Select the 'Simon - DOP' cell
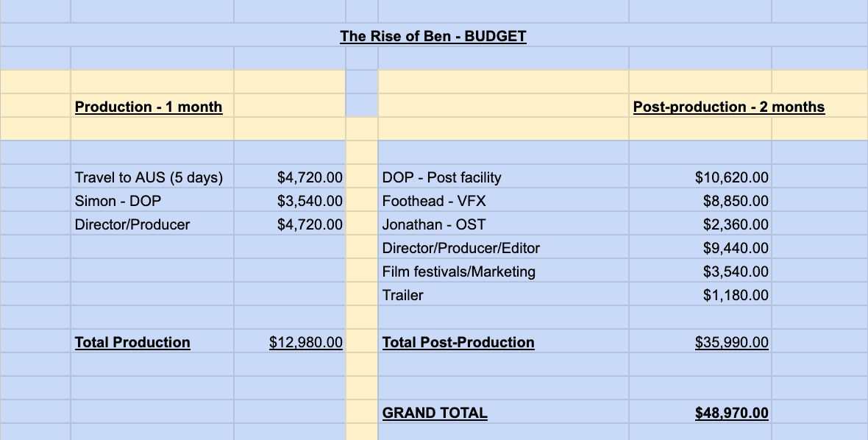 (118, 201)
